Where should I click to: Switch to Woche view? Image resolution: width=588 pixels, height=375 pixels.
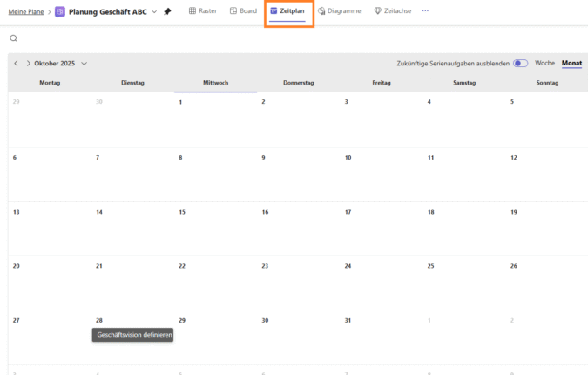tap(544, 64)
